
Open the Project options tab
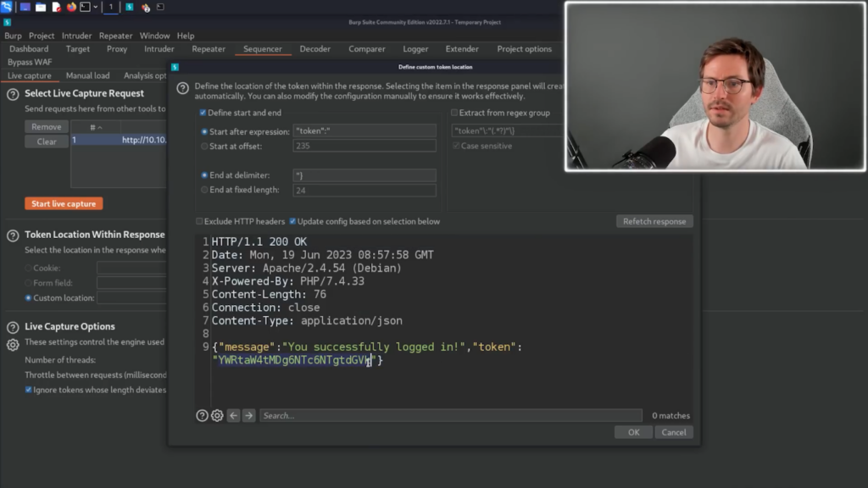coord(524,48)
